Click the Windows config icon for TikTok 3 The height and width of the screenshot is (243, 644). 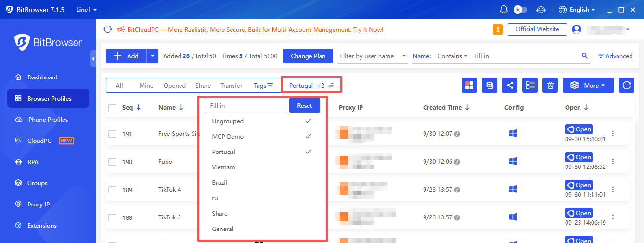point(513,217)
